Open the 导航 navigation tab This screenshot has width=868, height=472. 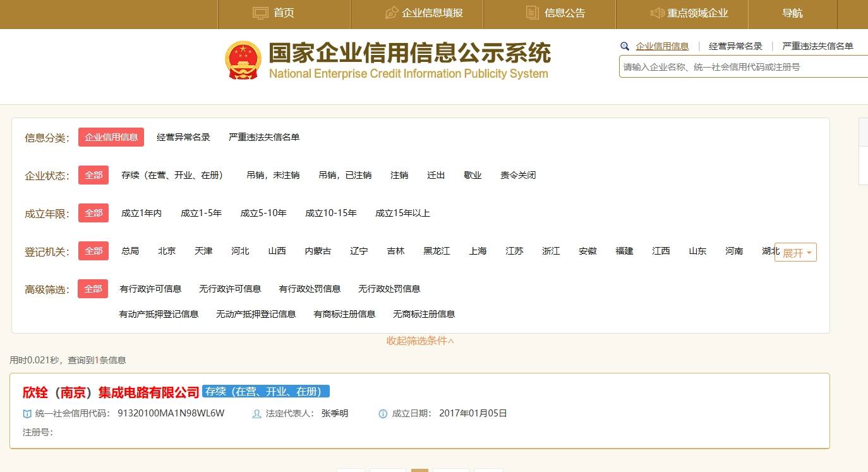tap(793, 13)
